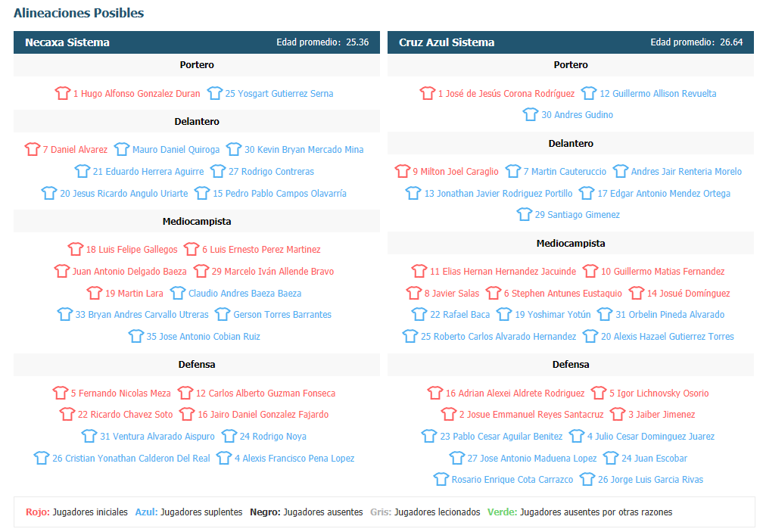Click the blue jersey icon beside Kevin Bryan Mercado Mina
Viewport: 763px width, 532px height.
coord(234,149)
